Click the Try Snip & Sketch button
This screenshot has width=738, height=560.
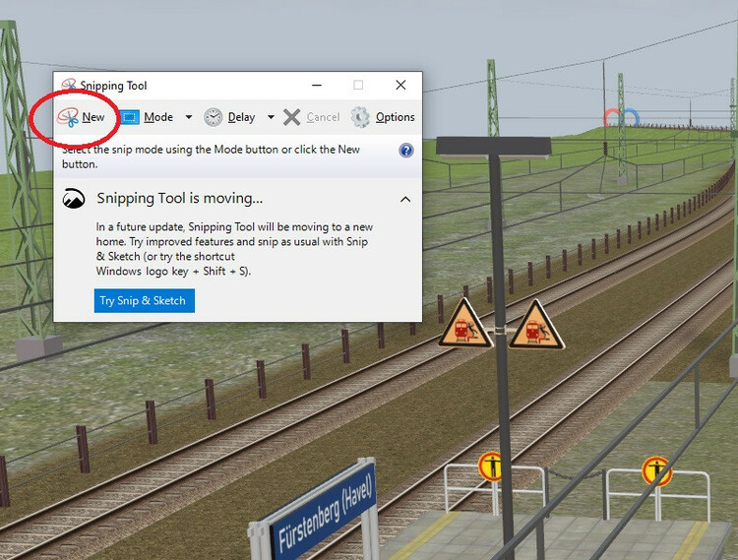[145, 301]
